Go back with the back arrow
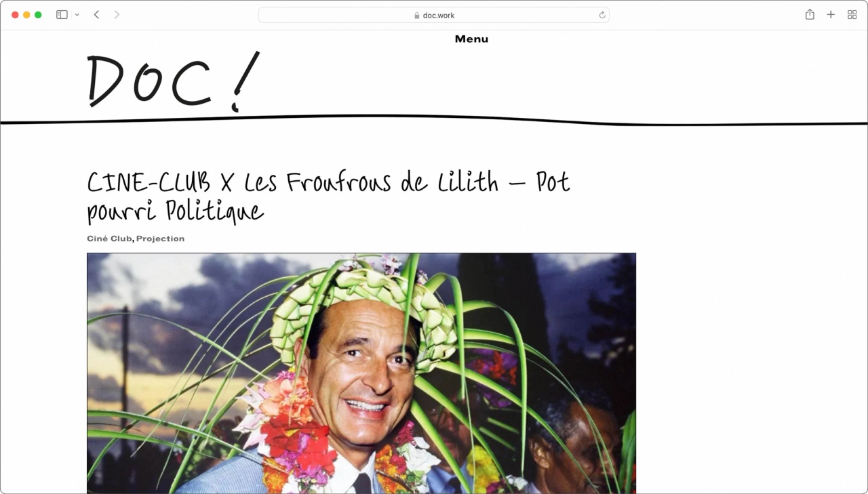868x494 pixels. click(x=96, y=14)
